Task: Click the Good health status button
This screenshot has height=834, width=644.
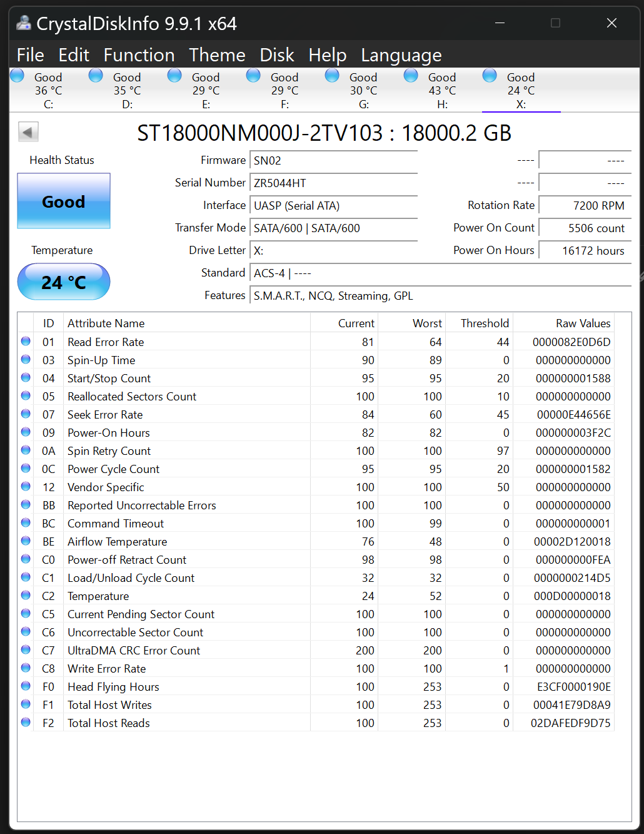Action: coord(64,201)
